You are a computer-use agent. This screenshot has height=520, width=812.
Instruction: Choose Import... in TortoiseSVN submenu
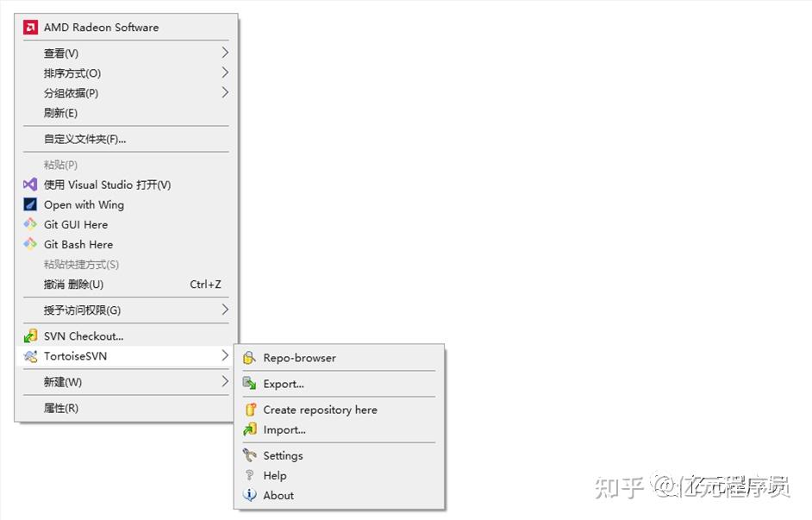[340, 429]
